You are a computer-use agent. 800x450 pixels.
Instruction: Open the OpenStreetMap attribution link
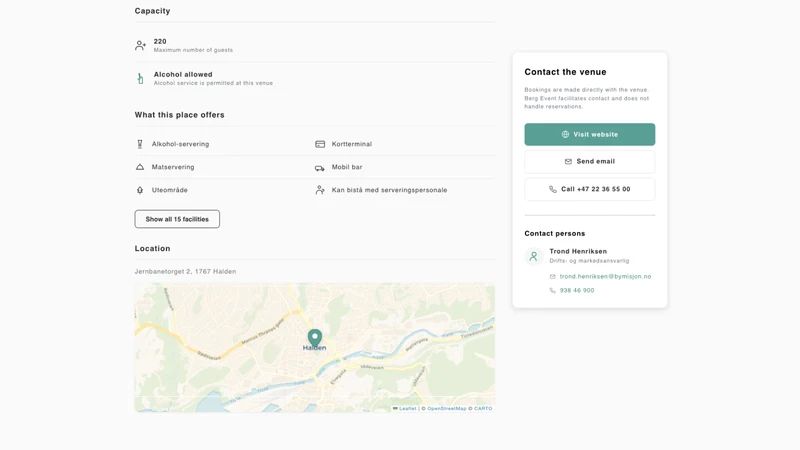coord(447,409)
